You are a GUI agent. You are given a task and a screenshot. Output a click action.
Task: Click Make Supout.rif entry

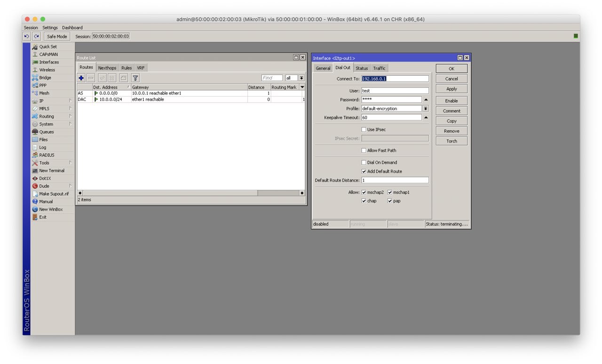[x=54, y=194]
